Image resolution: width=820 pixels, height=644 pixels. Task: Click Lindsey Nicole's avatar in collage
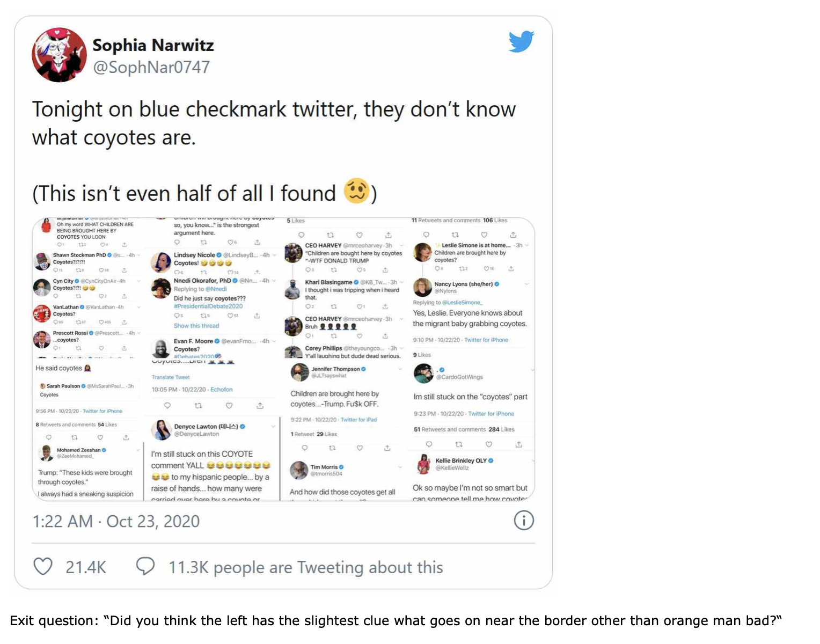pyautogui.click(x=160, y=262)
